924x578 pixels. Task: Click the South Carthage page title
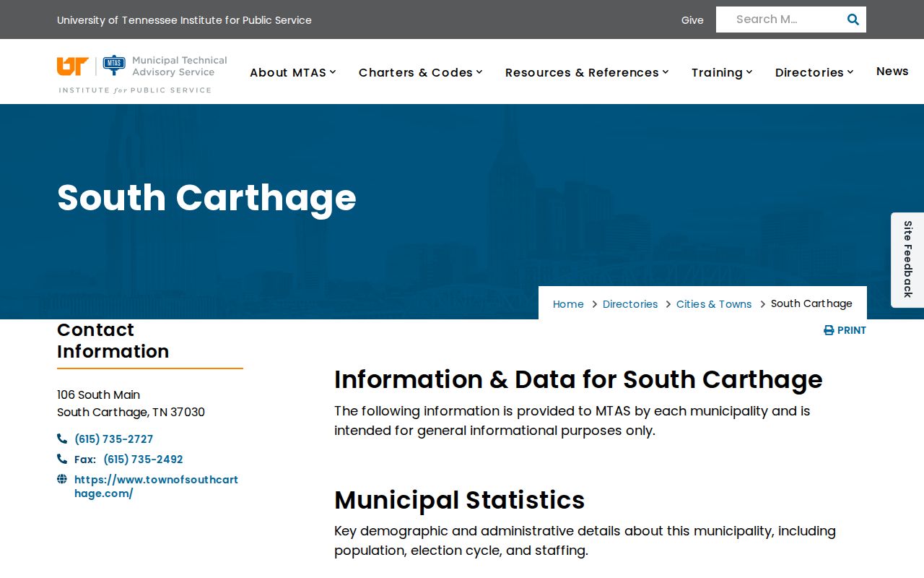pyautogui.click(x=206, y=197)
